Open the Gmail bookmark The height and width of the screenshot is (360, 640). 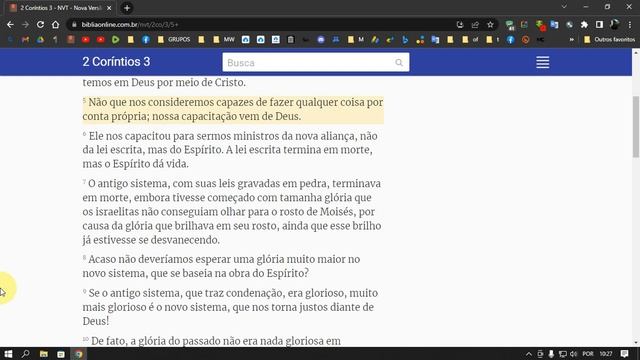25,40
